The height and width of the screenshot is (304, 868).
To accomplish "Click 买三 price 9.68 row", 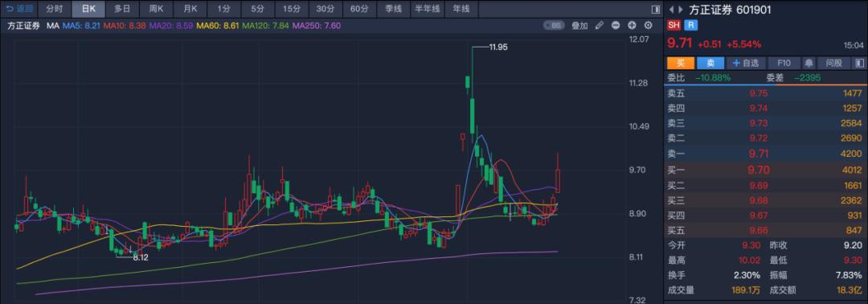I will 766,200.
